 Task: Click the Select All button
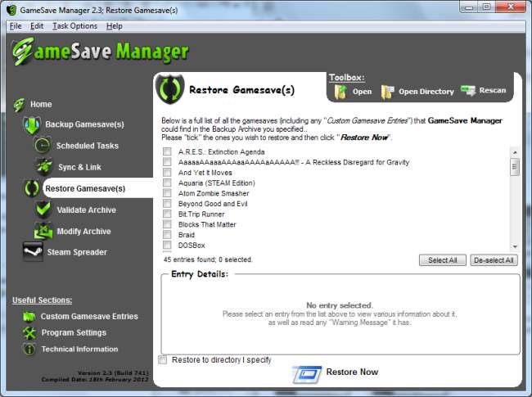pos(443,260)
